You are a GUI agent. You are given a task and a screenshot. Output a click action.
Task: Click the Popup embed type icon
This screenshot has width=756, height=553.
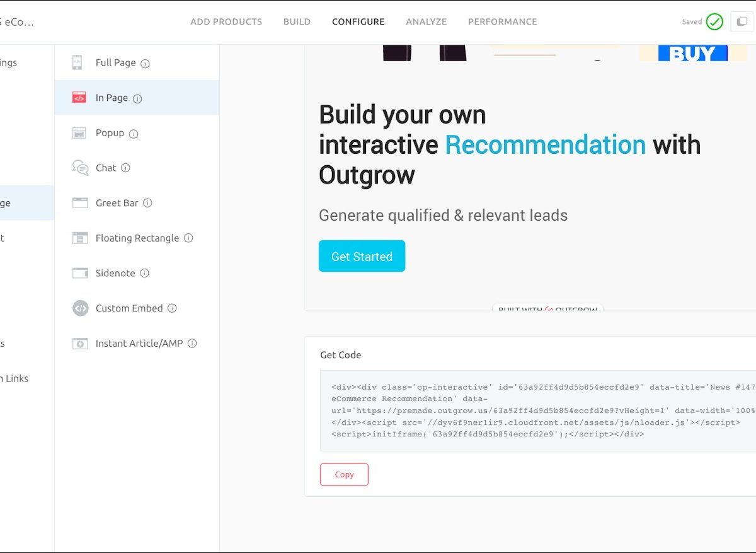[x=79, y=133]
